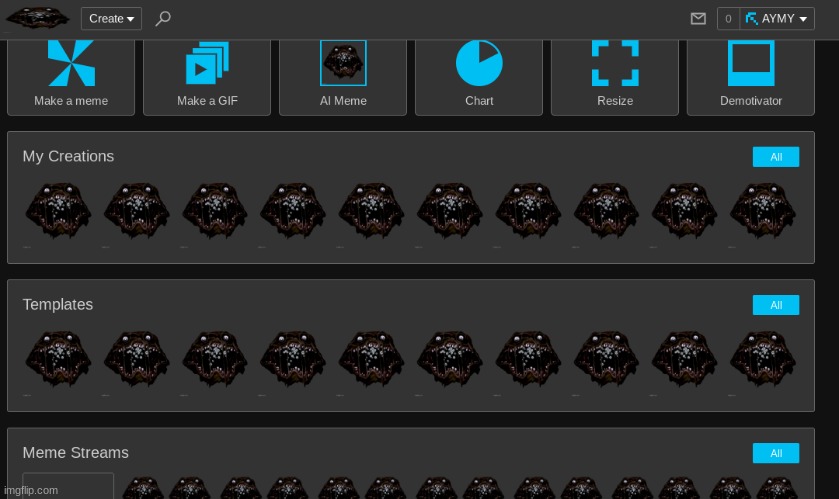Click the Resize frame icon
Screen dimensions: 839x499
tap(615, 63)
